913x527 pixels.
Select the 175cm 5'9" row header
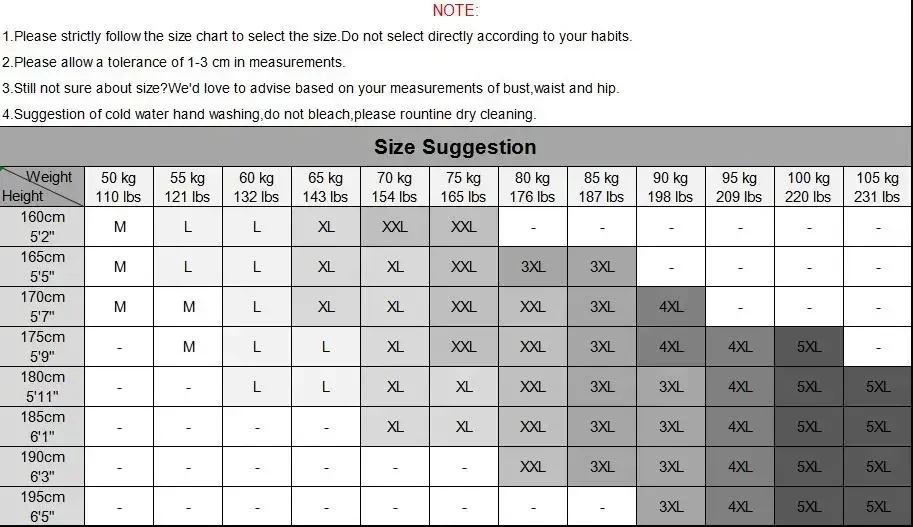point(42,347)
